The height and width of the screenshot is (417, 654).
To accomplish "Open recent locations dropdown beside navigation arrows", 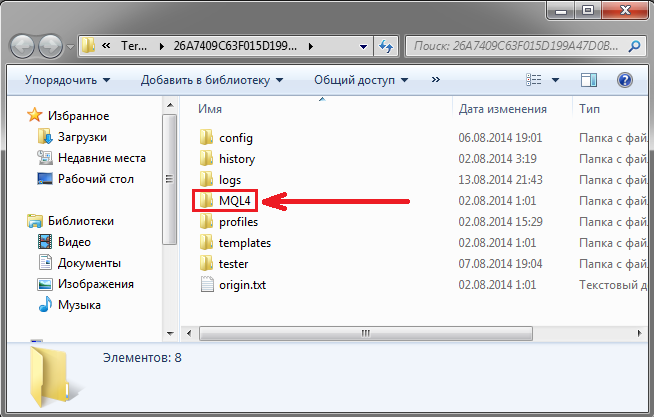I will coord(70,46).
